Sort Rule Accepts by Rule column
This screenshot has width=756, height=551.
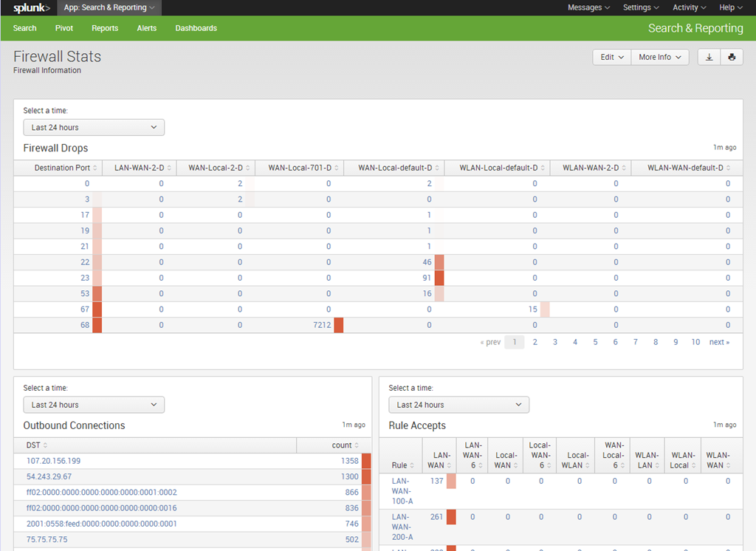click(x=402, y=465)
